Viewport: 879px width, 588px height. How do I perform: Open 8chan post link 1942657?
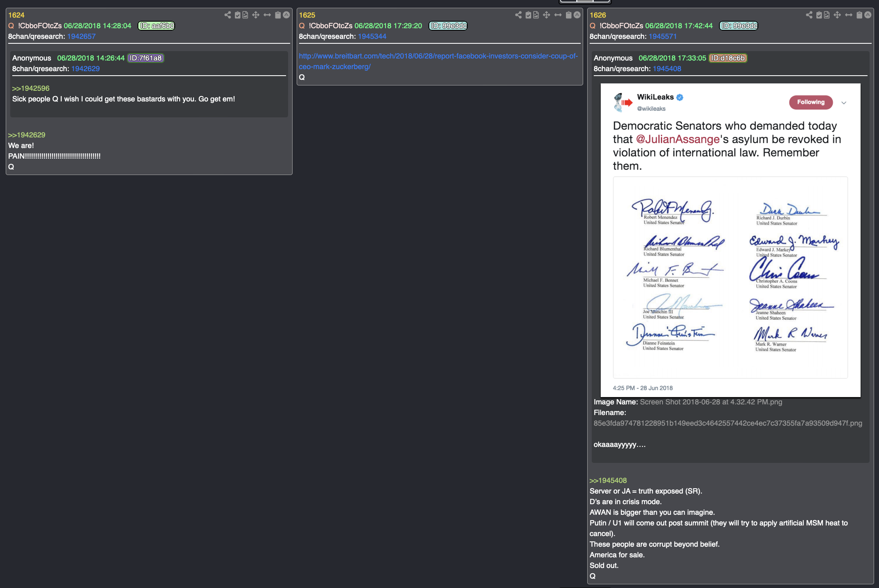click(x=81, y=36)
